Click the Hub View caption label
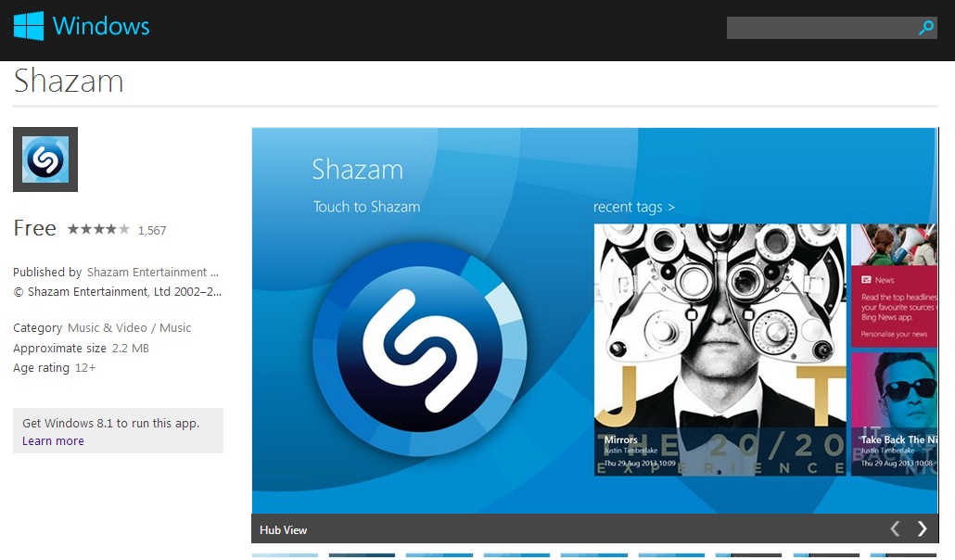 point(283,530)
